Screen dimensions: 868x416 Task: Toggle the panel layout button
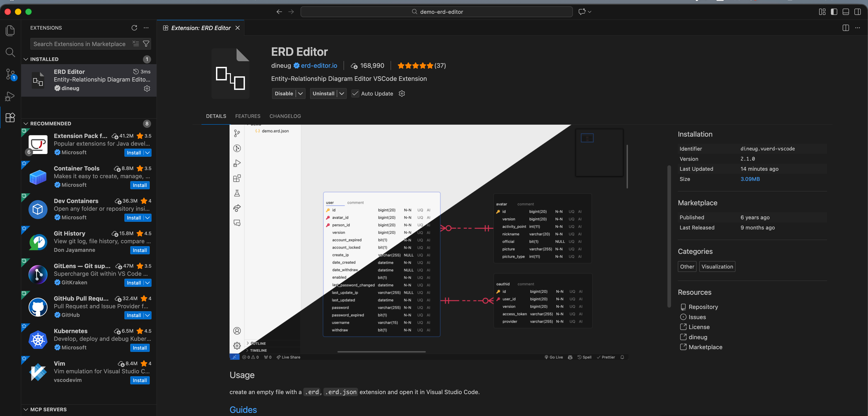click(846, 12)
